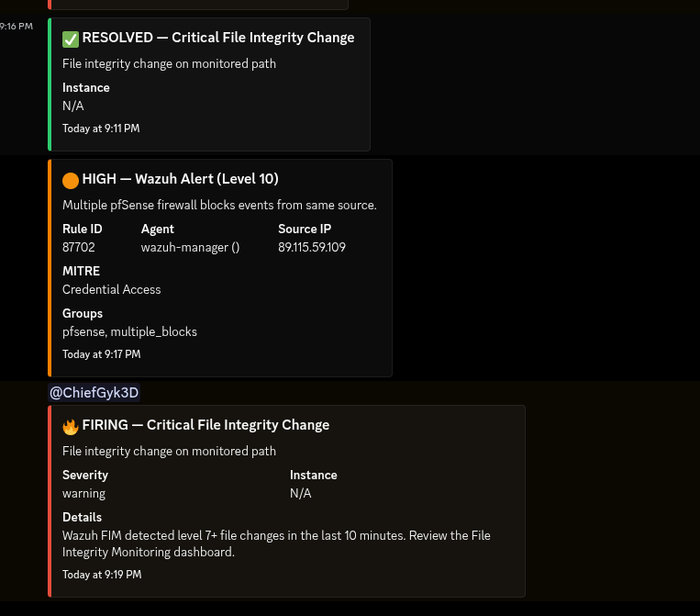Image resolution: width=700 pixels, height=616 pixels.
Task: Click the orange color bar of Wazuh embed
Action: click(50, 267)
